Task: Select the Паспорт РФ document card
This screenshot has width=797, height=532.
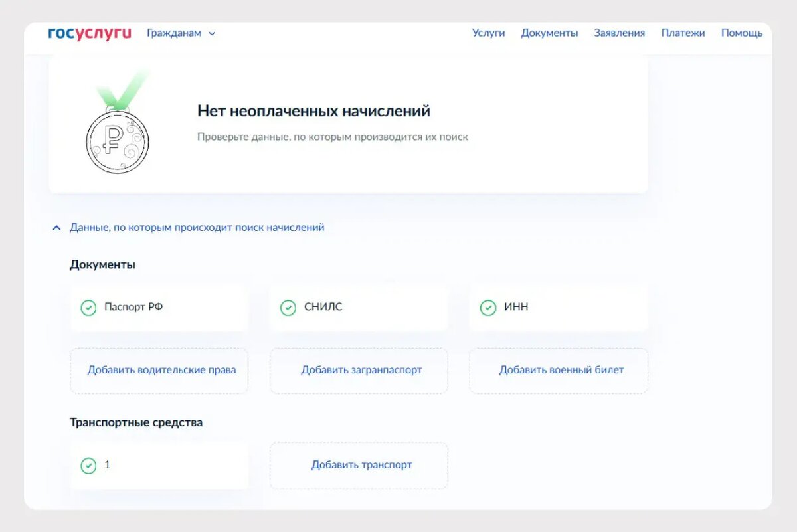Action: tap(159, 308)
